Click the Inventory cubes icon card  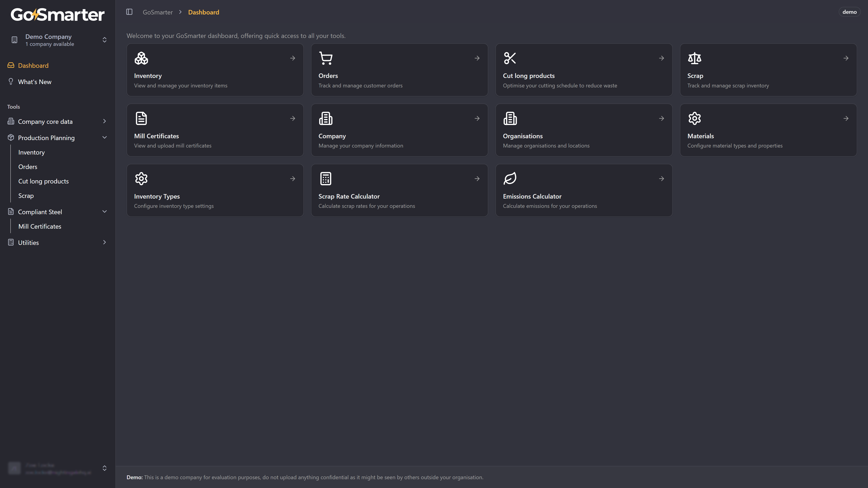(x=141, y=58)
